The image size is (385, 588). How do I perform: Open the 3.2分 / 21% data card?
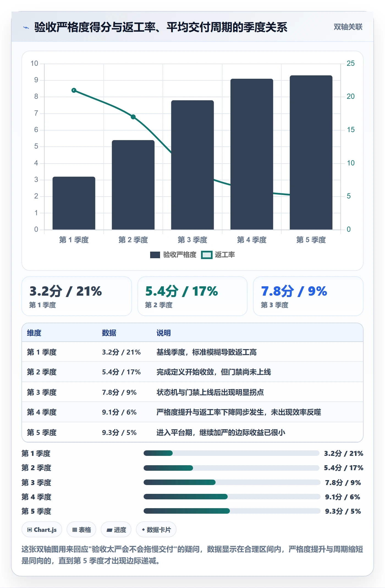[77, 296]
